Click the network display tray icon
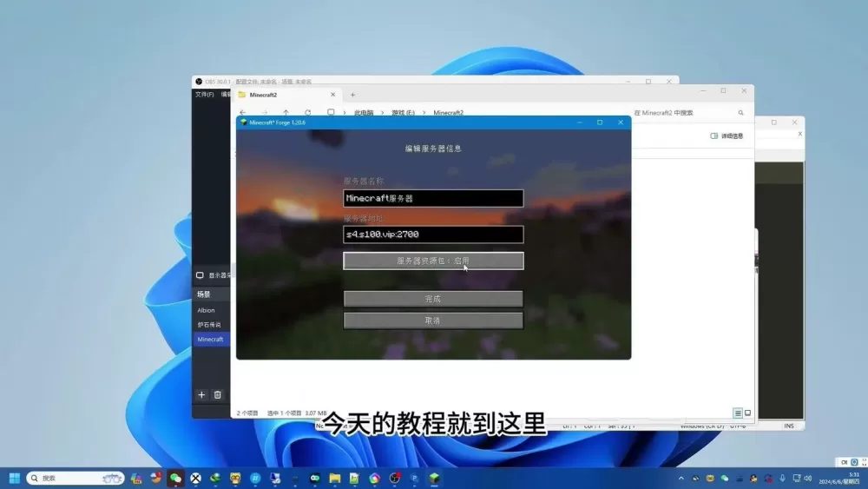 tap(797, 478)
